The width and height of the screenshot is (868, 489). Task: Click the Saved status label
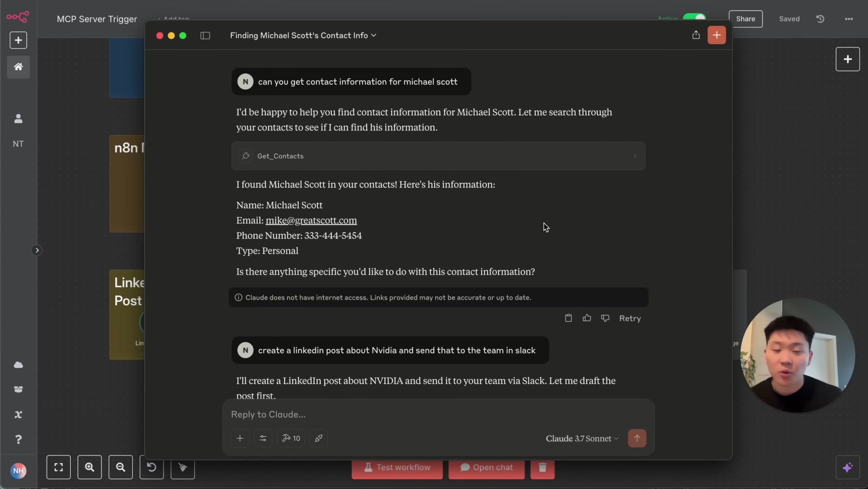tap(789, 19)
